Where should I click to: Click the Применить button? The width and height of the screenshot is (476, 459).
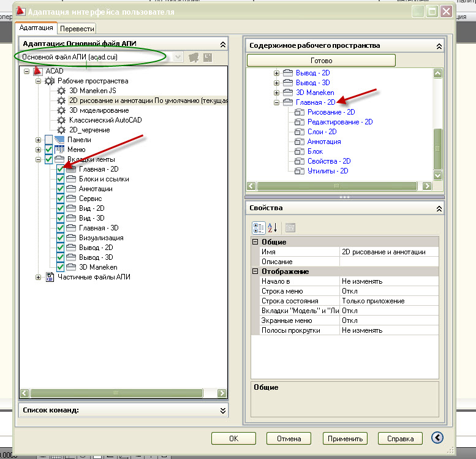coord(345,439)
